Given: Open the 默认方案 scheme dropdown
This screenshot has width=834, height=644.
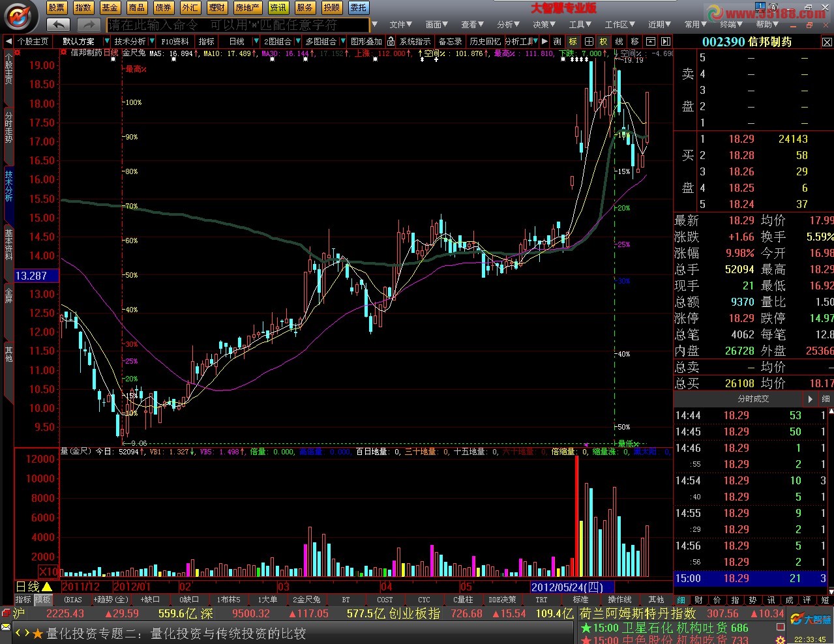Looking at the screenshot, I should pyautogui.click(x=107, y=41).
